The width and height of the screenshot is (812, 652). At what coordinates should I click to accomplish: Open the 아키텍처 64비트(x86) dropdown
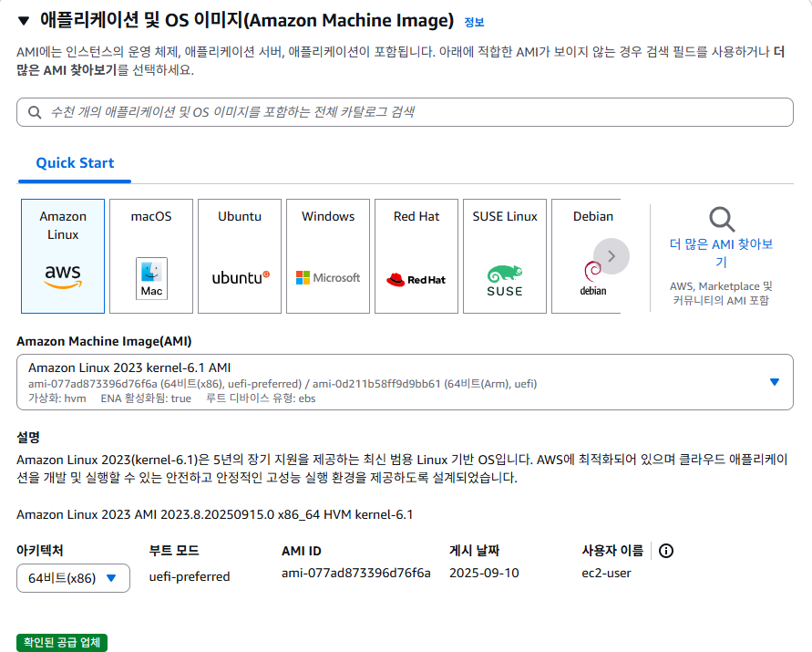pos(73,578)
